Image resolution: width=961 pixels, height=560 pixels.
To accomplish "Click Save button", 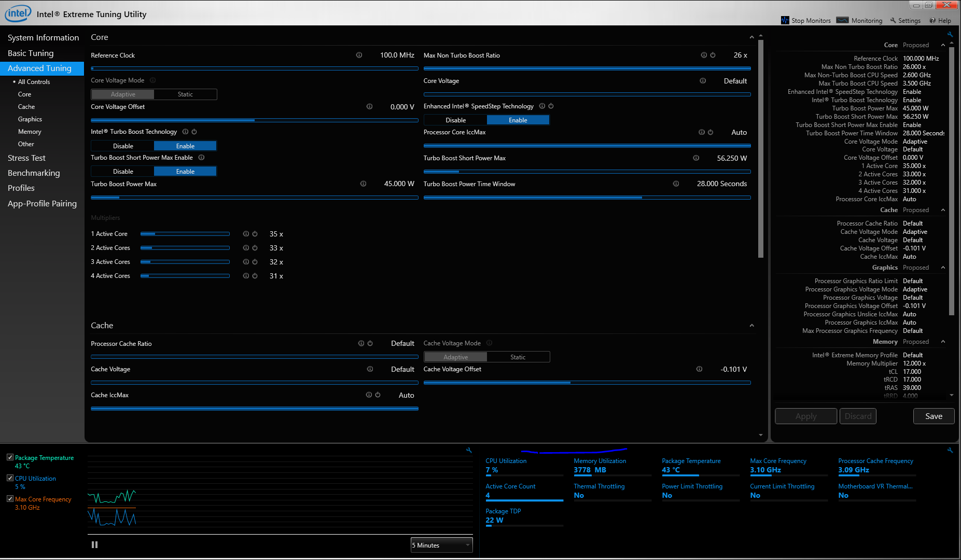I will click(934, 416).
